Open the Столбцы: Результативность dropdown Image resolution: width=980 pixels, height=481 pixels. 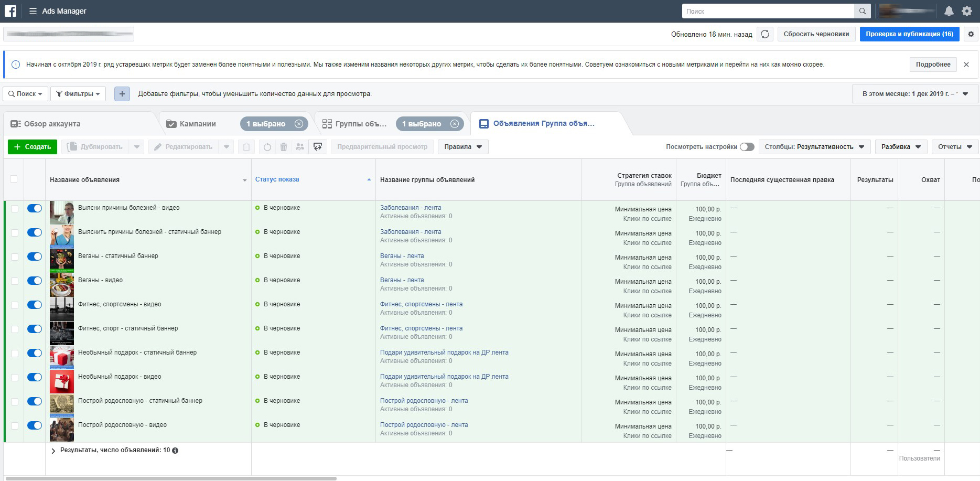814,147
